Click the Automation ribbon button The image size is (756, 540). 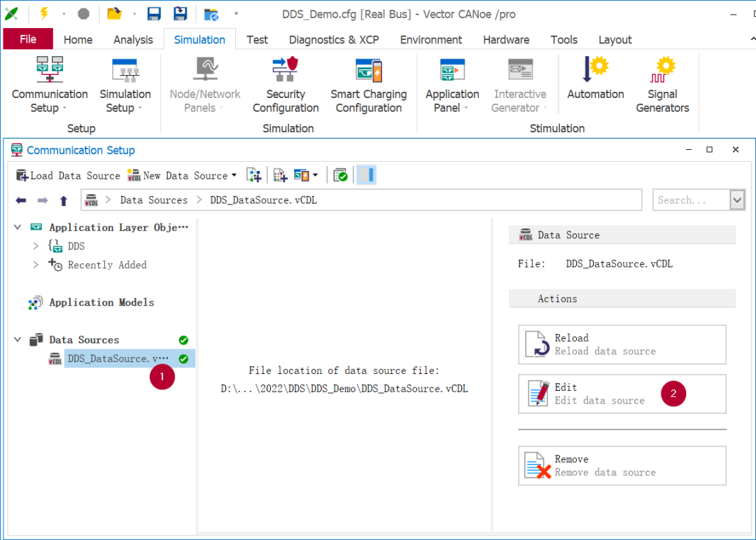596,78
